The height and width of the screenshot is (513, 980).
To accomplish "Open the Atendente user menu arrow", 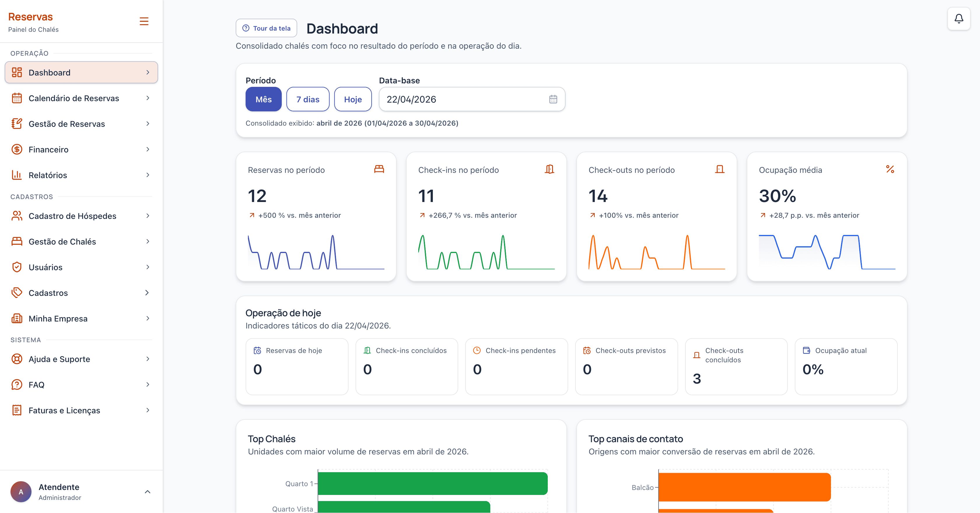I will [148, 492].
